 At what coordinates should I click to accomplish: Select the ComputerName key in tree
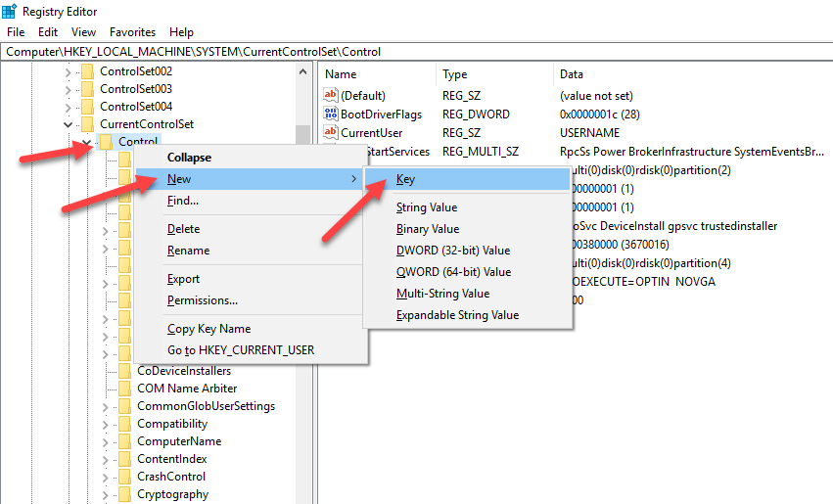177,441
